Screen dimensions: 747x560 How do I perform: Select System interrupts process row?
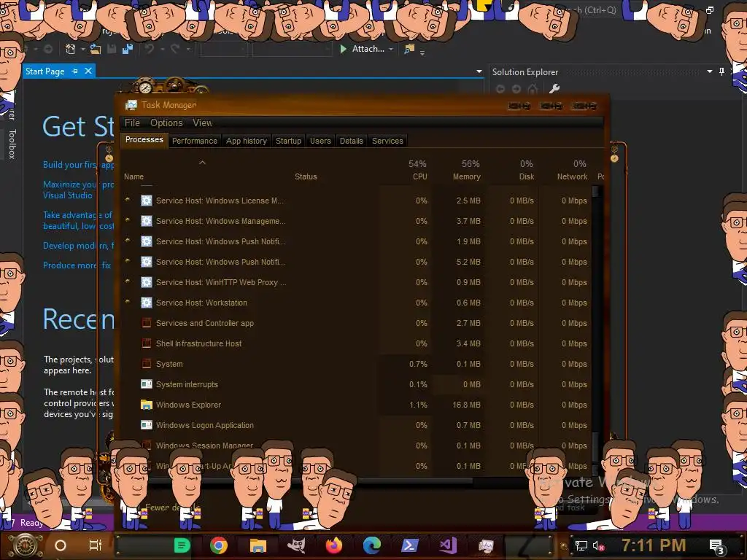point(356,384)
